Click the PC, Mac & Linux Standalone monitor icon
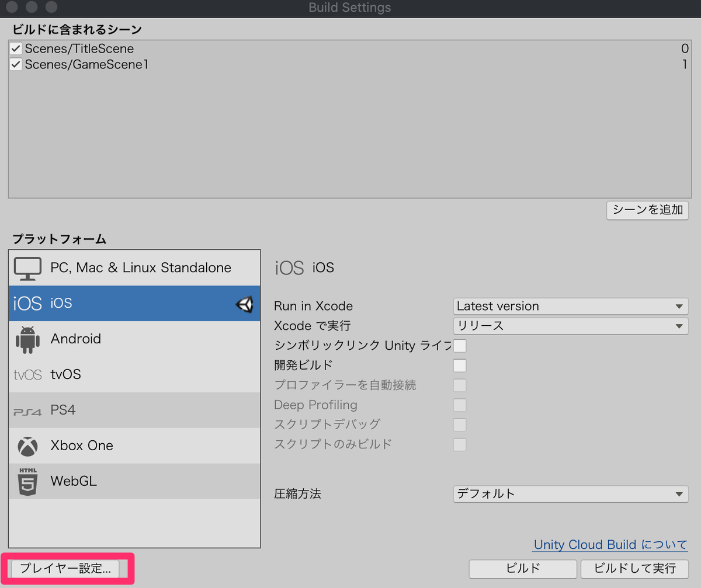The image size is (701, 588). pos(27,268)
